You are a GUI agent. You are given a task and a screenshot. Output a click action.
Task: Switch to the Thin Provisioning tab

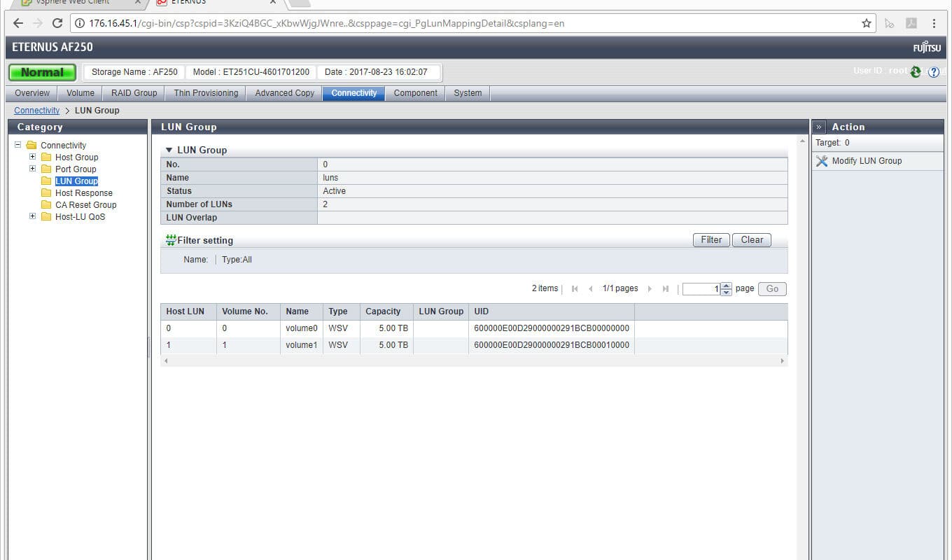(206, 93)
